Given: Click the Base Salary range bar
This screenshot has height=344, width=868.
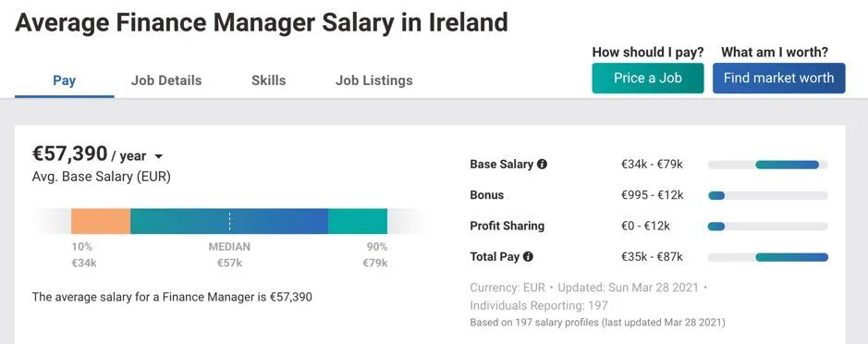Looking at the screenshot, I should (x=768, y=165).
